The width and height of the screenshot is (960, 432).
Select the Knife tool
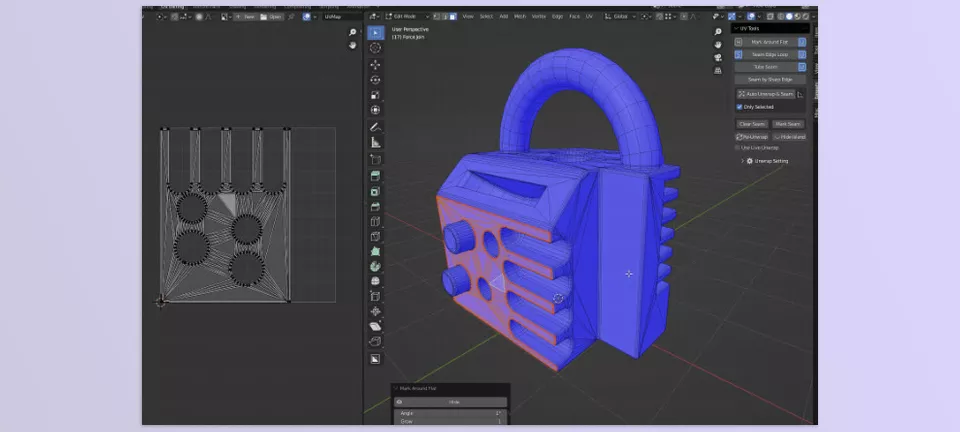[x=375, y=236]
